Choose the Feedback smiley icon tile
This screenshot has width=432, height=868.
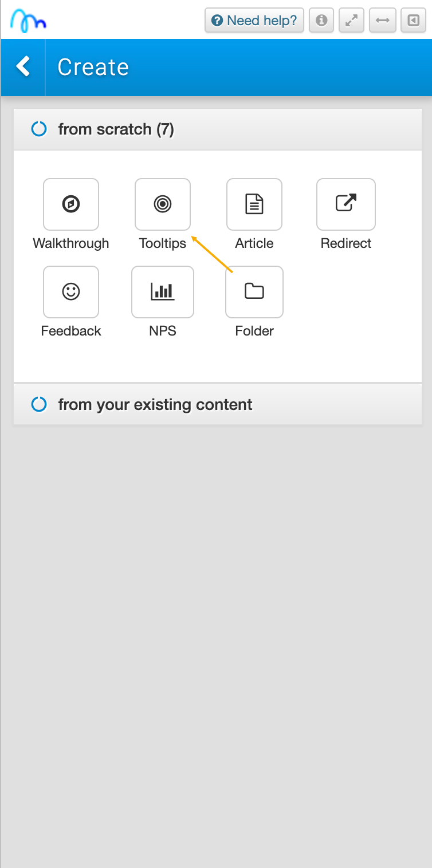point(71,292)
